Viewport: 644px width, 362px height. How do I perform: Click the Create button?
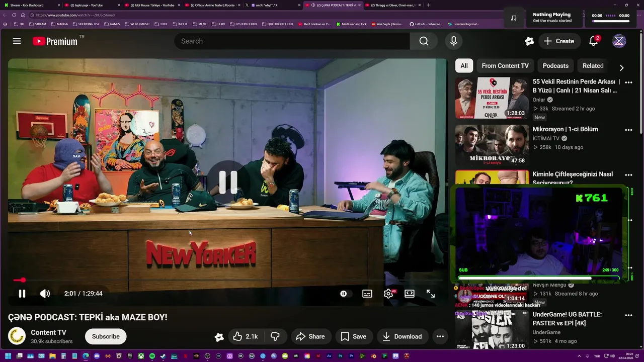click(x=558, y=41)
